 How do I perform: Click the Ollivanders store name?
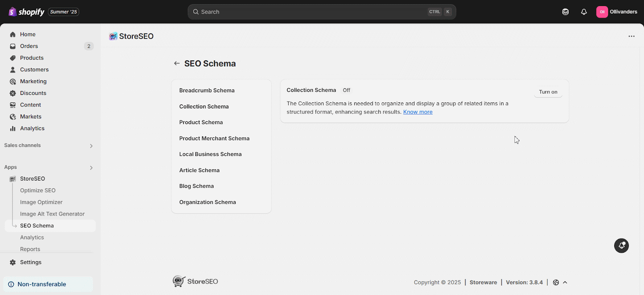(x=623, y=12)
